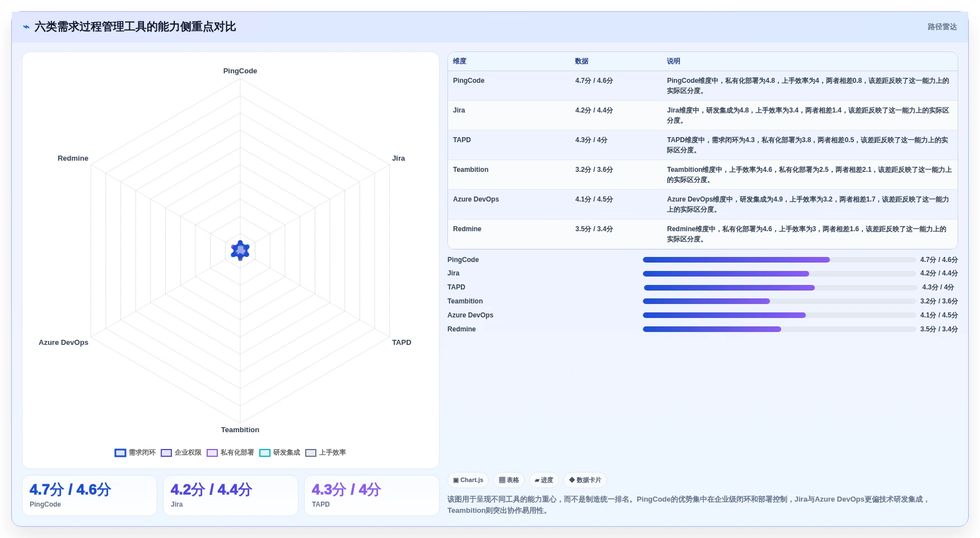
Task: Click the Azure DevOps radar axis label
Action: coord(63,343)
